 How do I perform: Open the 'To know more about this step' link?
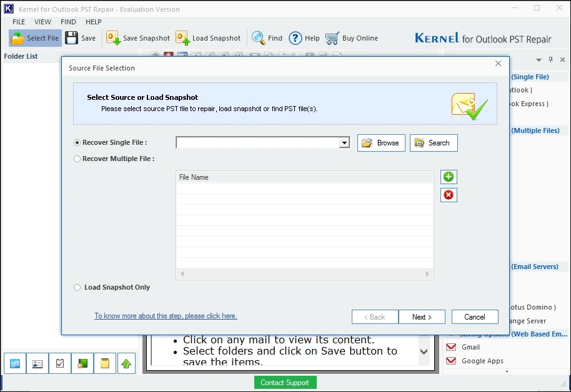[x=166, y=316]
